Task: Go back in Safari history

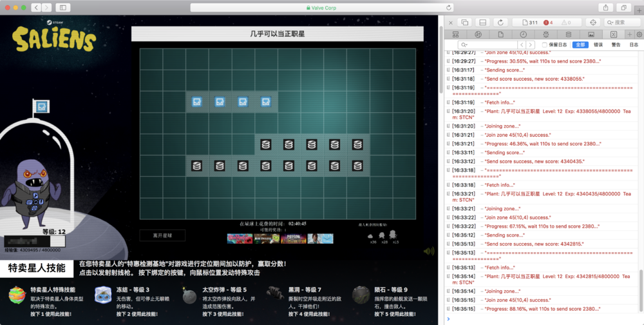Action: pyautogui.click(x=36, y=7)
